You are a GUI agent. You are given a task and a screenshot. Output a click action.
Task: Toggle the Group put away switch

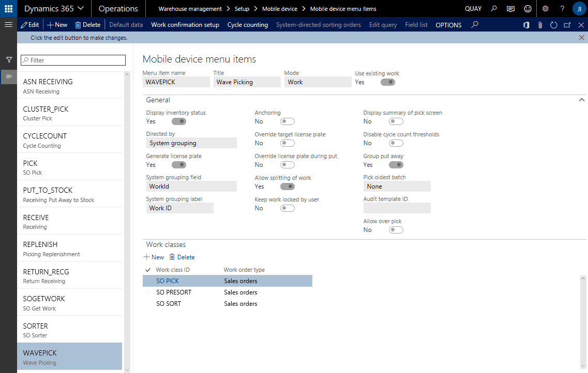point(396,165)
